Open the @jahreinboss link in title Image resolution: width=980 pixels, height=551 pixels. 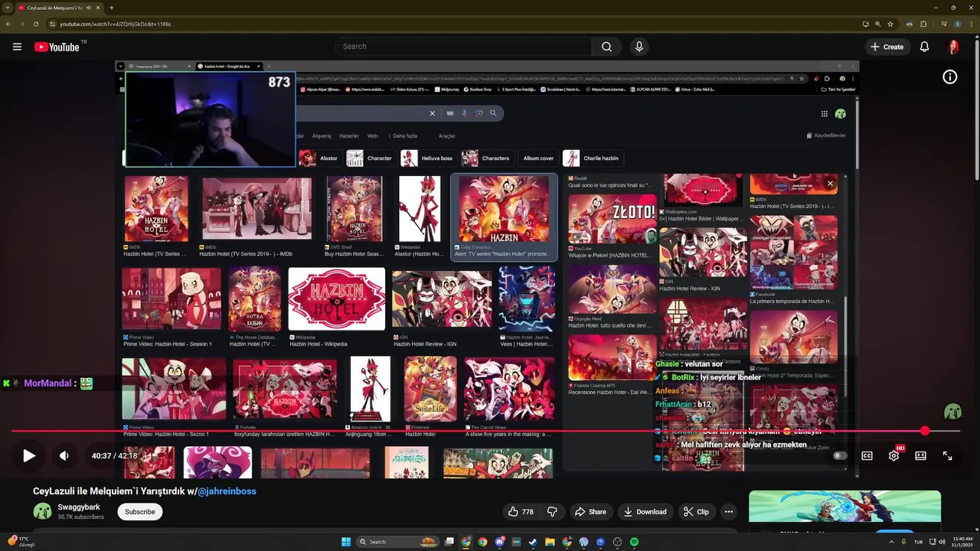(x=227, y=491)
